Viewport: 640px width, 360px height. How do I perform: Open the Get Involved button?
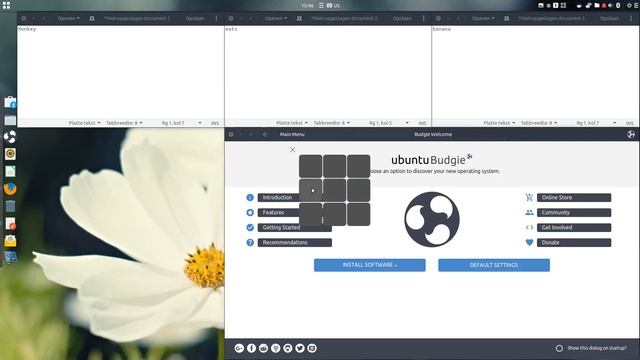[574, 228]
